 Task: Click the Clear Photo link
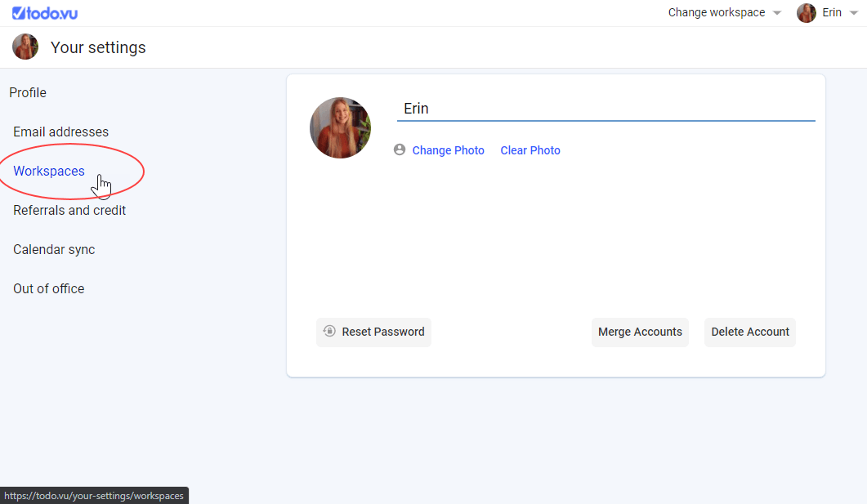click(530, 150)
